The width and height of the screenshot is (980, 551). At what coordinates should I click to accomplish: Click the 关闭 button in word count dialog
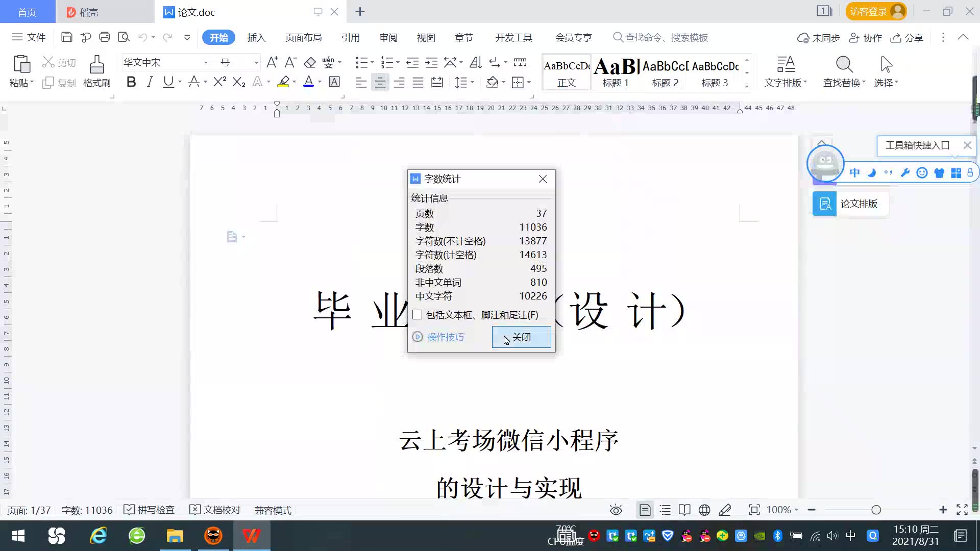pyautogui.click(x=521, y=337)
